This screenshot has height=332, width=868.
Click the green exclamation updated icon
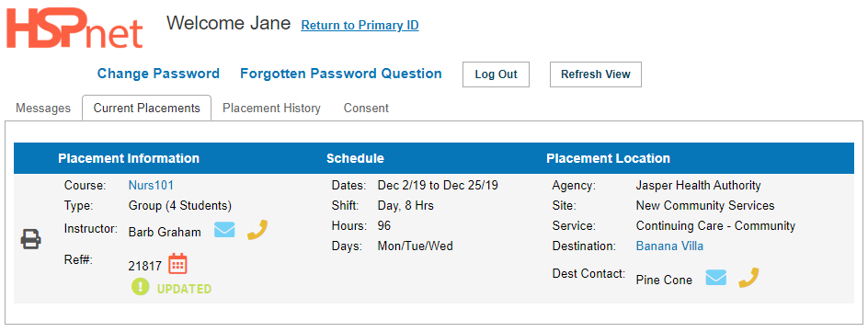point(140,287)
